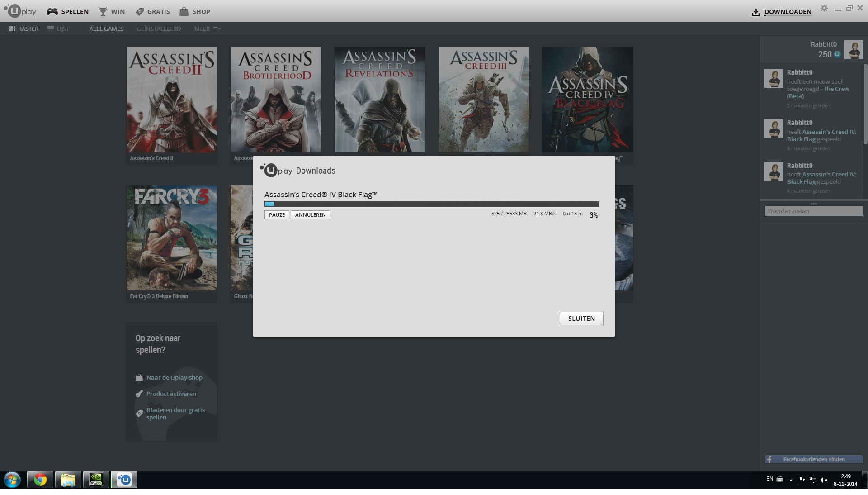Click the Uplay taskbar icon
Viewport: 868px width, 495px height.
click(124, 480)
